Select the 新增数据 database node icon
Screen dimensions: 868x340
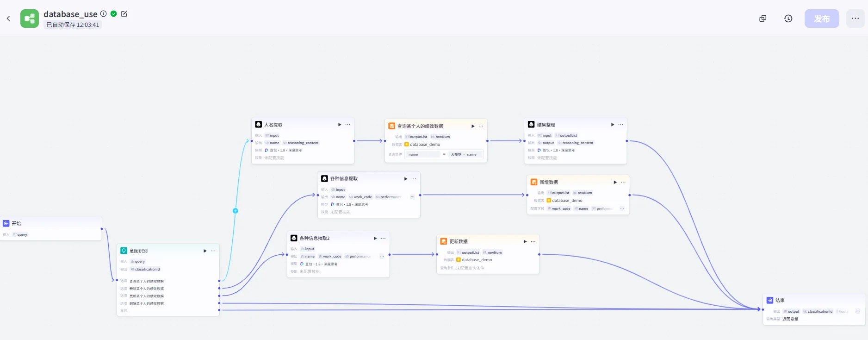click(534, 182)
